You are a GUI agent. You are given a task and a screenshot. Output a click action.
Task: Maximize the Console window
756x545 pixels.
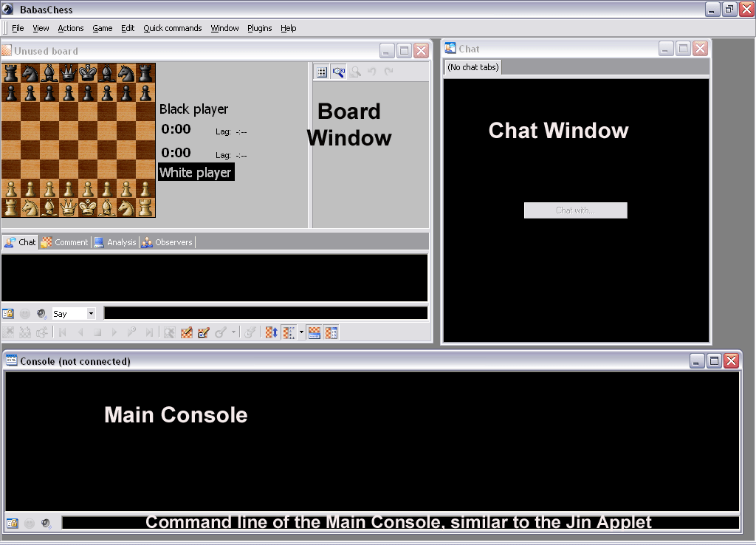(714, 361)
